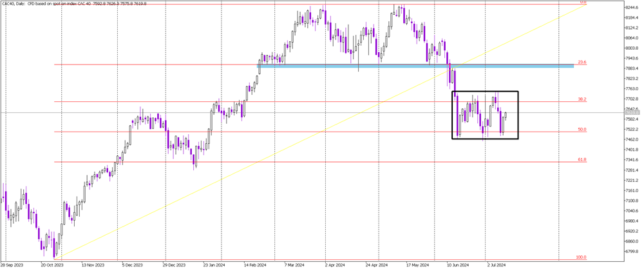Click the 7883.4 price axis label
Screen dimensions: 644x269
tap(631, 68)
